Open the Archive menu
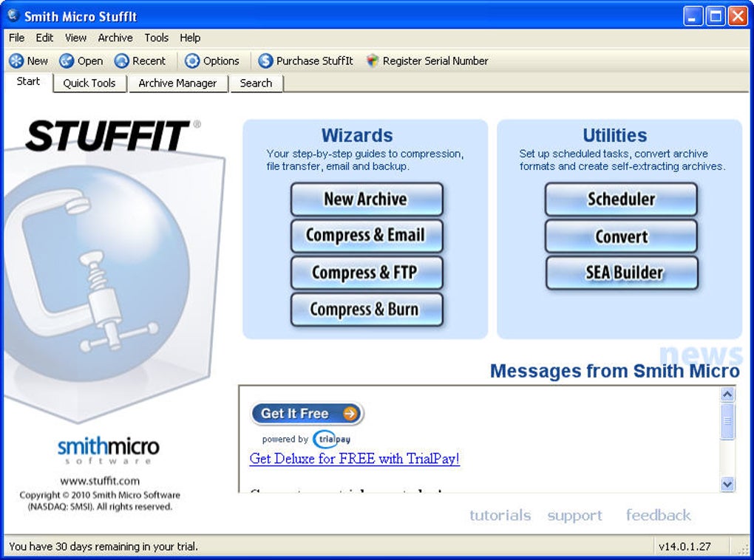 point(115,38)
